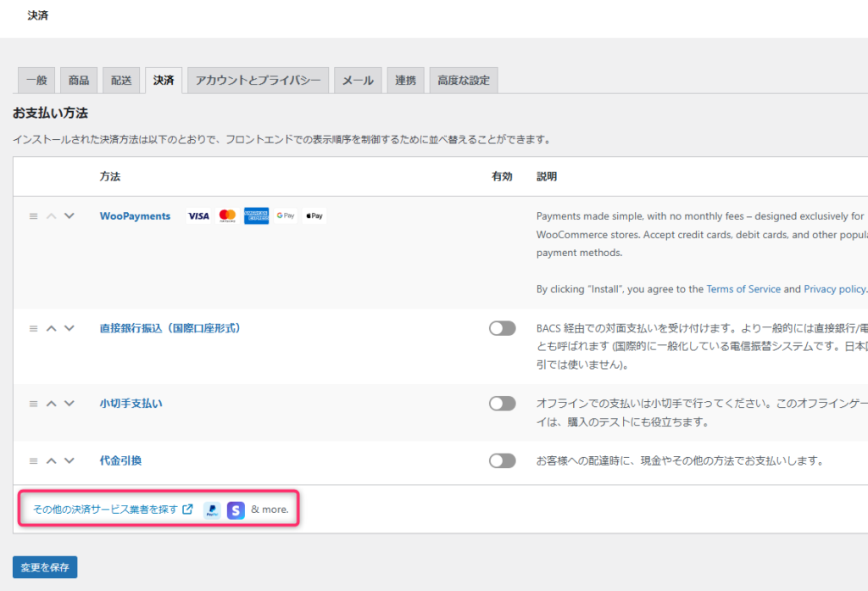Image resolution: width=868 pixels, height=591 pixels.
Task: Click the VISA card icon beside WooPayments
Action: tap(198, 215)
